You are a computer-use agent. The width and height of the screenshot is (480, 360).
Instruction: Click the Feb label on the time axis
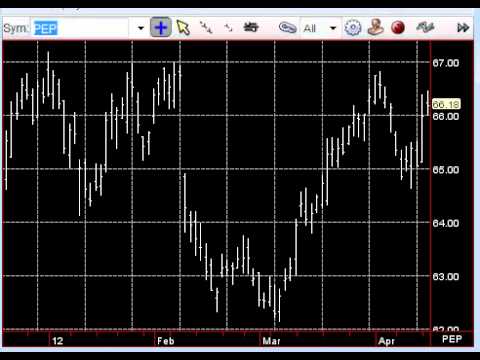pos(166,341)
